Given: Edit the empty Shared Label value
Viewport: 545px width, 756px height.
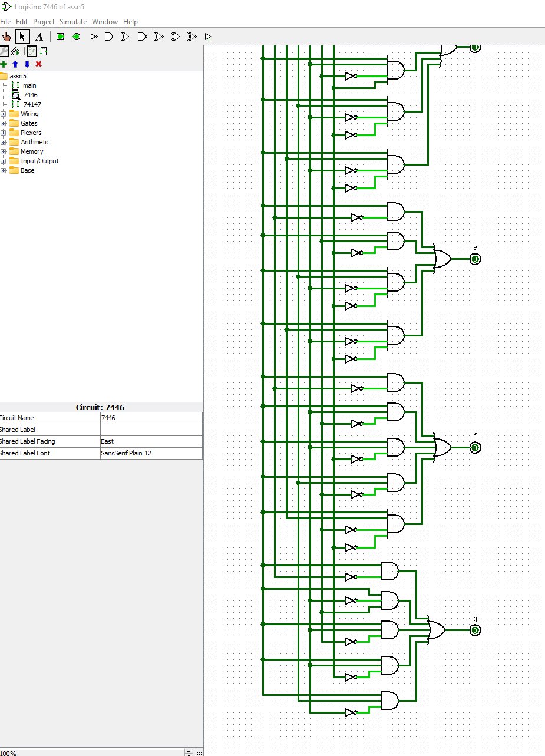Looking at the screenshot, I should coord(151,430).
